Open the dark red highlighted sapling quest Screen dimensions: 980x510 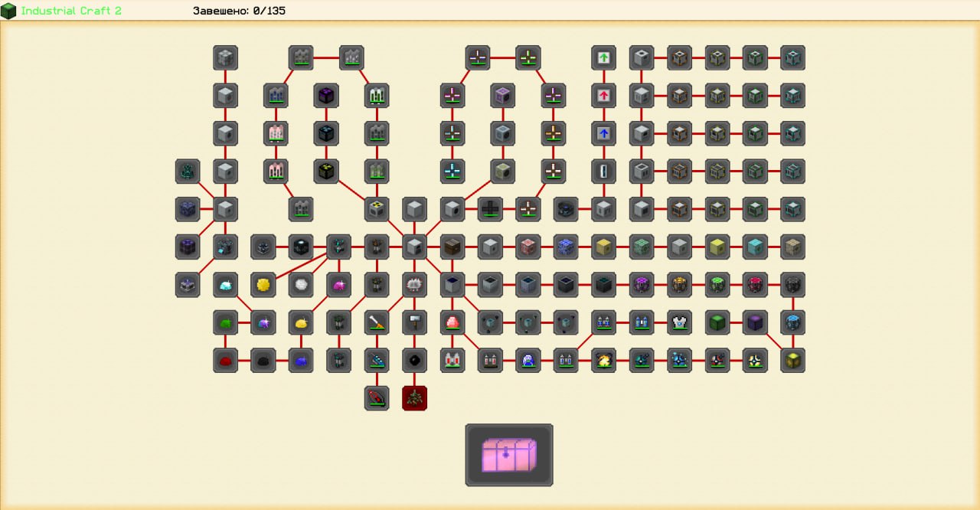(x=414, y=398)
